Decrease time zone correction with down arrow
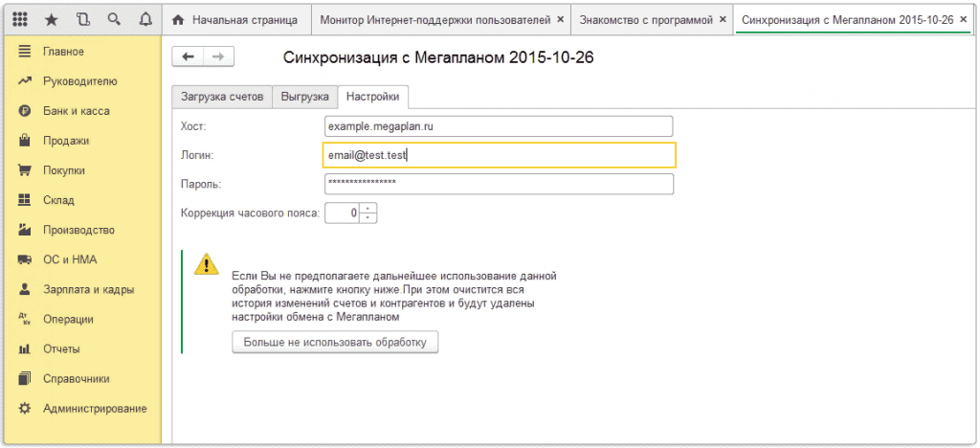The image size is (980, 448). pyautogui.click(x=368, y=218)
